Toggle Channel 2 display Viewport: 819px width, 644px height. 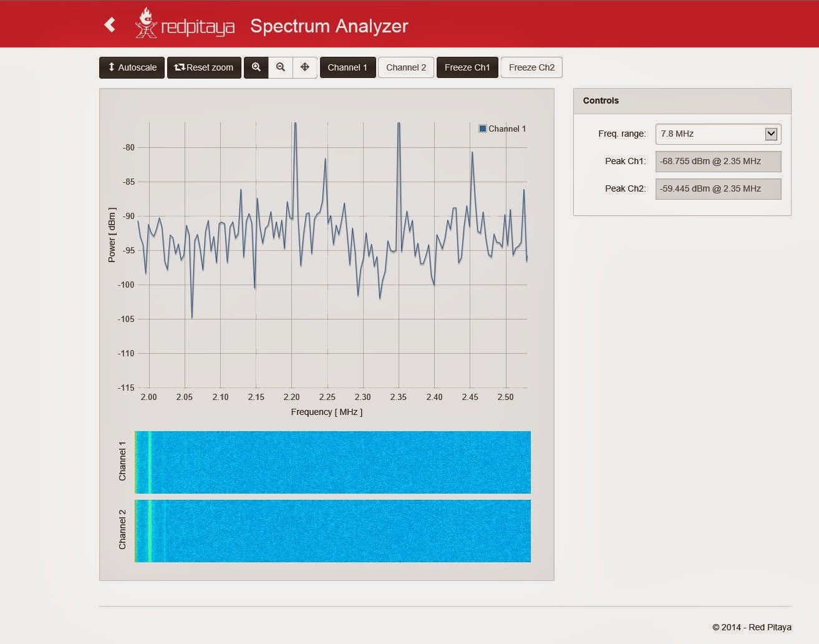pos(406,67)
